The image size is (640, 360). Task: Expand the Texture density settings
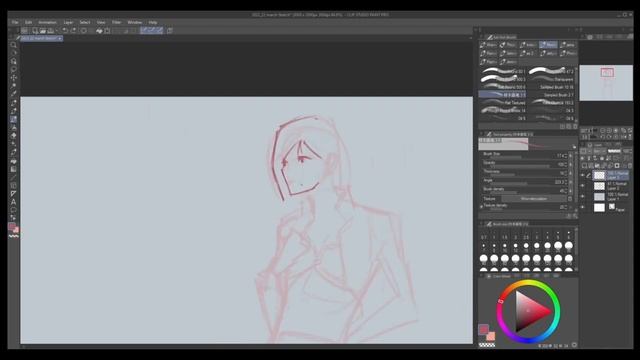coord(481,207)
